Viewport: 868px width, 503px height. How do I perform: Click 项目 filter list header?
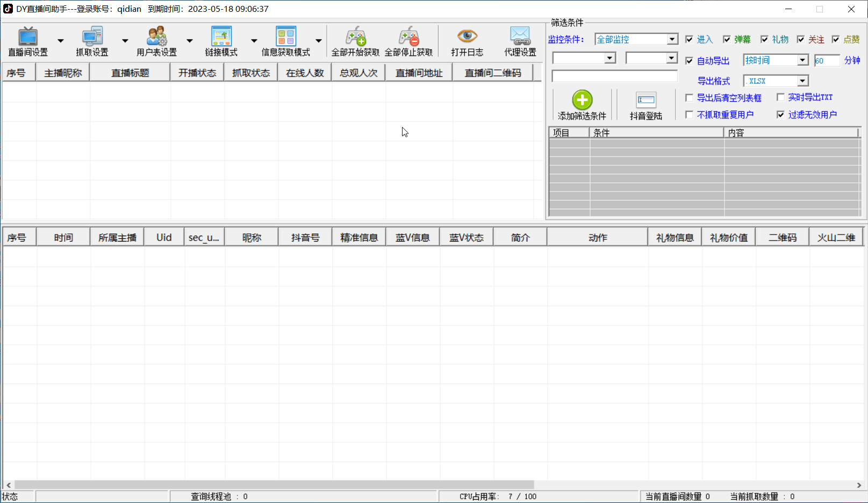click(569, 133)
